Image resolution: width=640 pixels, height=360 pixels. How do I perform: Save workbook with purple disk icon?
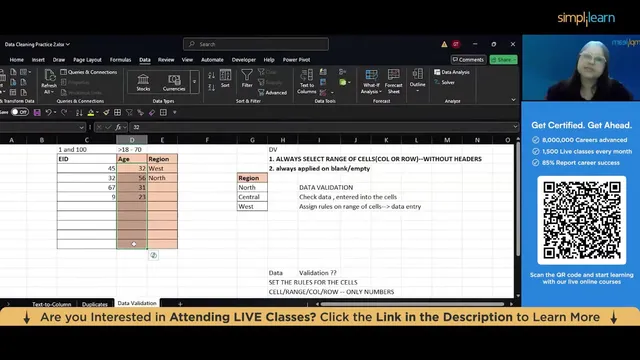(x=37, y=112)
